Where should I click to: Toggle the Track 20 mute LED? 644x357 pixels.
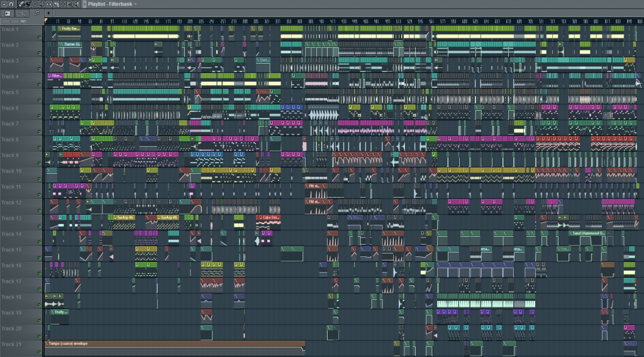pos(40,336)
